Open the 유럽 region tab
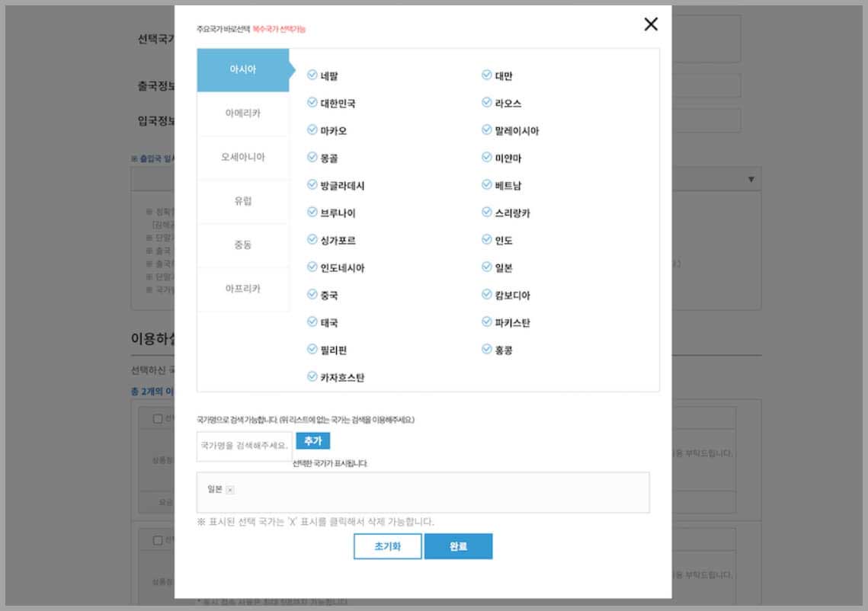 tap(242, 201)
